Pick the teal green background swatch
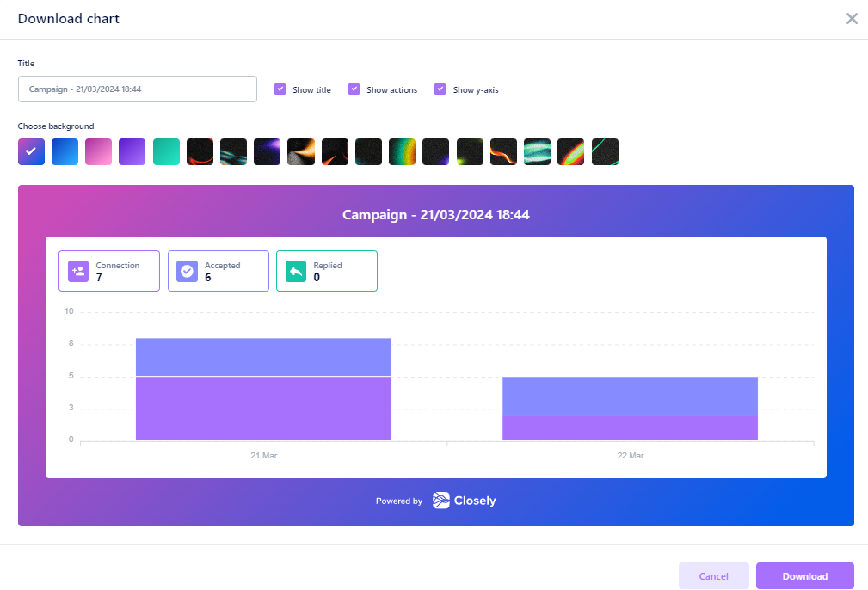The image size is (868, 590). point(166,151)
